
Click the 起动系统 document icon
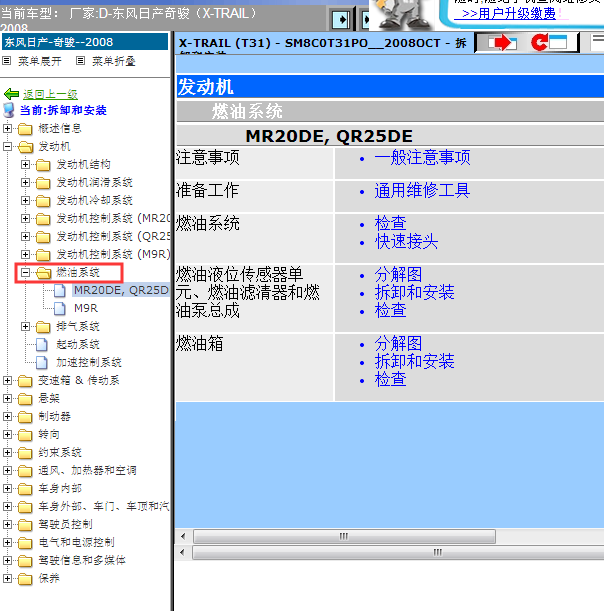tap(42, 344)
